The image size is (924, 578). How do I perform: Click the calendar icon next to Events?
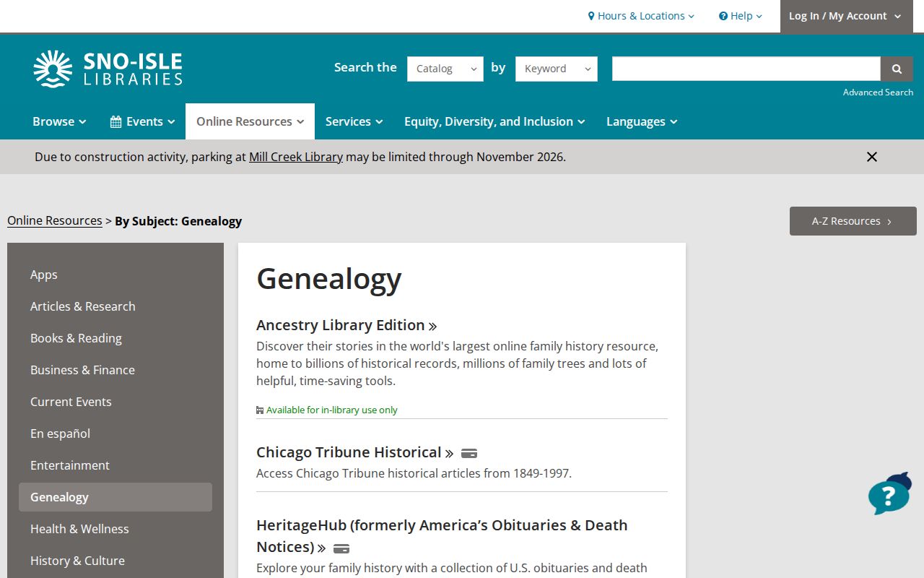pyautogui.click(x=115, y=121)
